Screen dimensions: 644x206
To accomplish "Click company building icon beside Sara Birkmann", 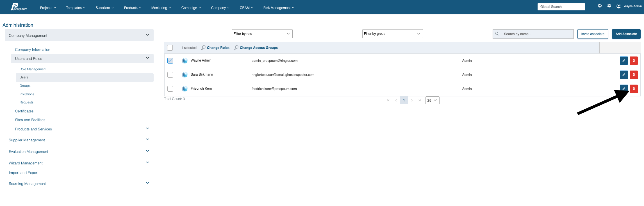I will (185, 75).
